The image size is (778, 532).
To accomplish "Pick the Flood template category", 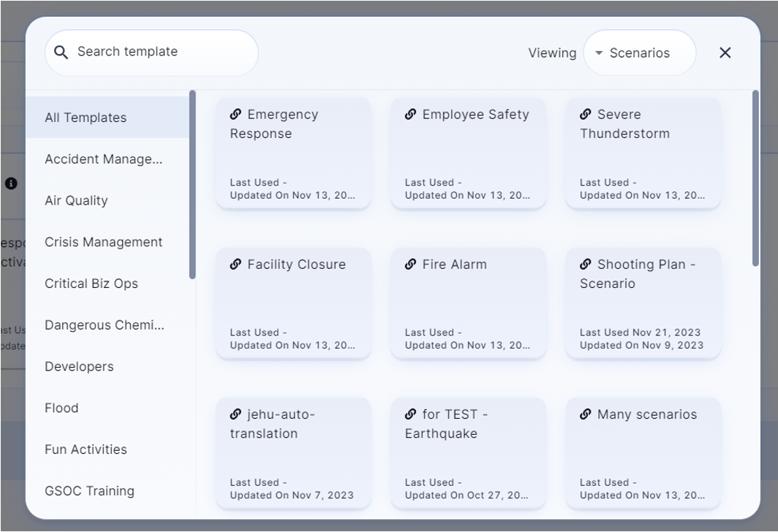I will pos(61,408).
